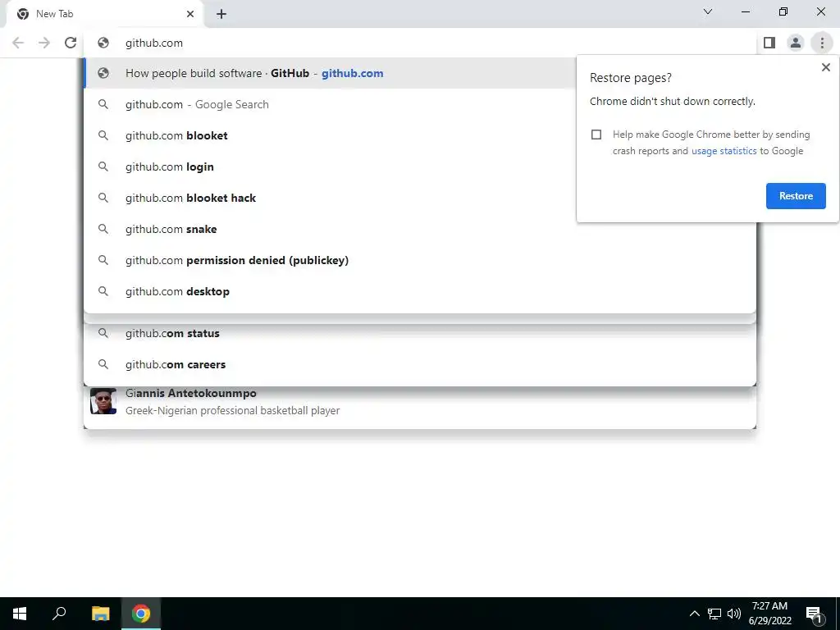This screenshot has height=630, width=840.
Task: Show hidden system tray icons
Action: tap(694, 614)
